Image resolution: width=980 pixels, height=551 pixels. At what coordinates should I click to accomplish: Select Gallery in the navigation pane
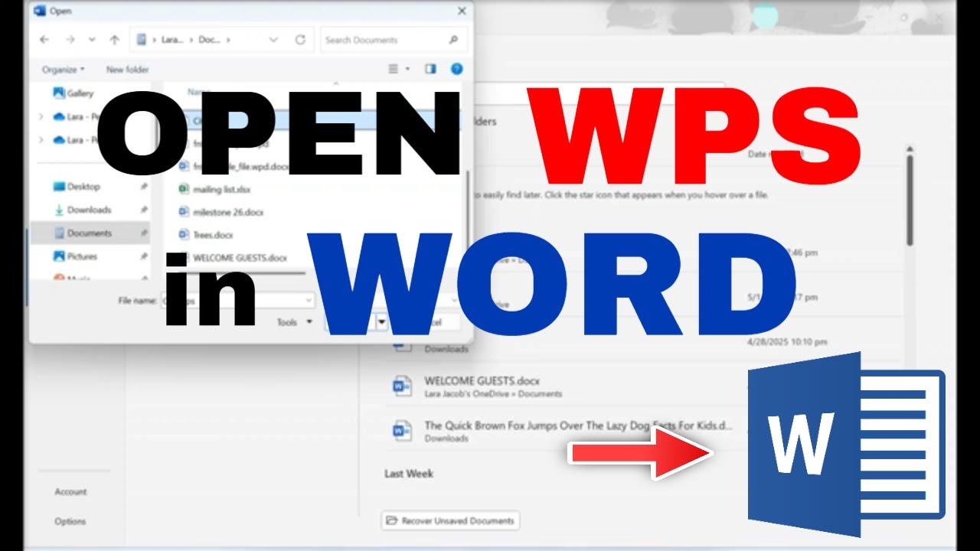tap(74, 93)
